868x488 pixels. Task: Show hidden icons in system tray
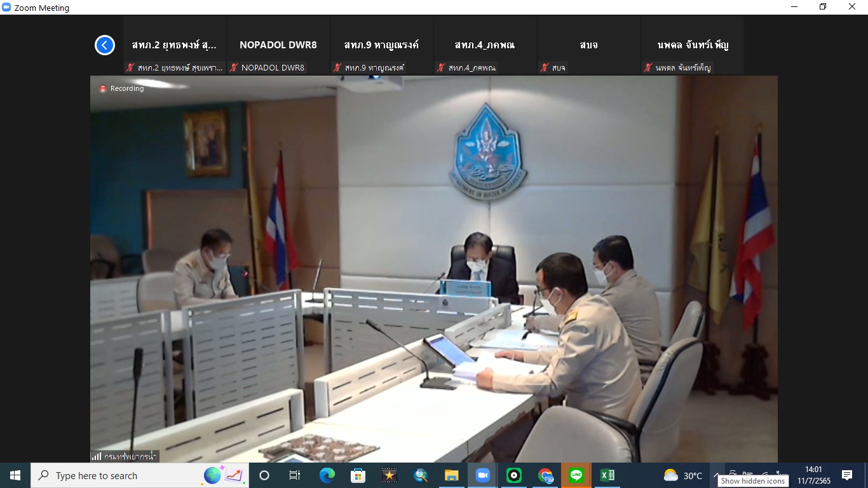pos(716,475)
